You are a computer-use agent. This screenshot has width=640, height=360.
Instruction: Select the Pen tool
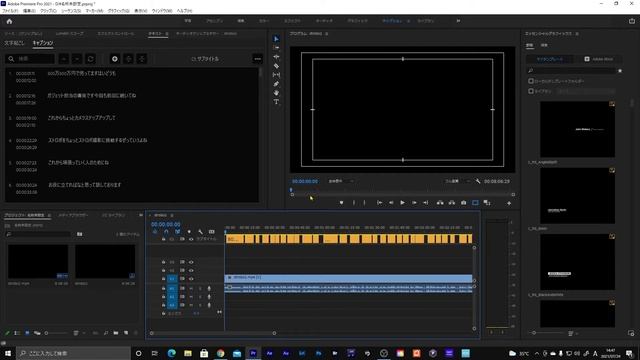click(x=276, y=84)
